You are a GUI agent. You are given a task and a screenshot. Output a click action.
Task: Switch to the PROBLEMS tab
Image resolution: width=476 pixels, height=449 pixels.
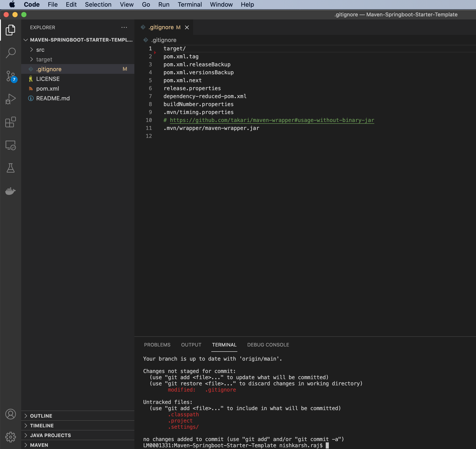[x=157, y=344]
